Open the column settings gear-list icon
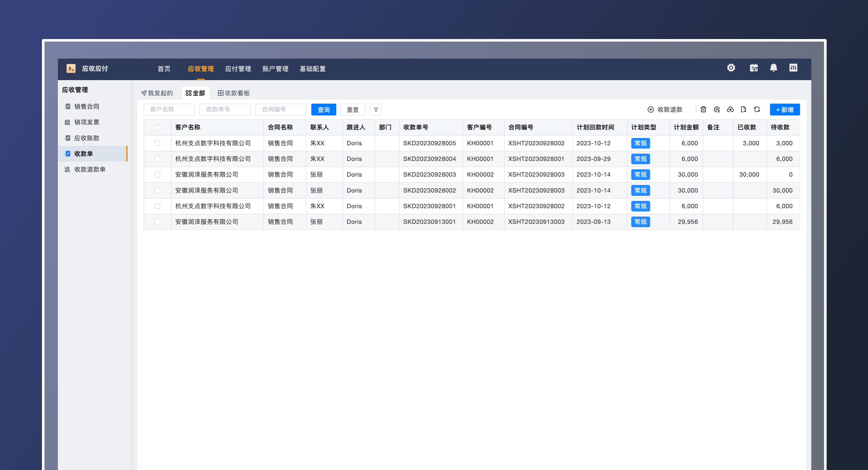Screen dimensions: 868x470 tap(717, 109)
